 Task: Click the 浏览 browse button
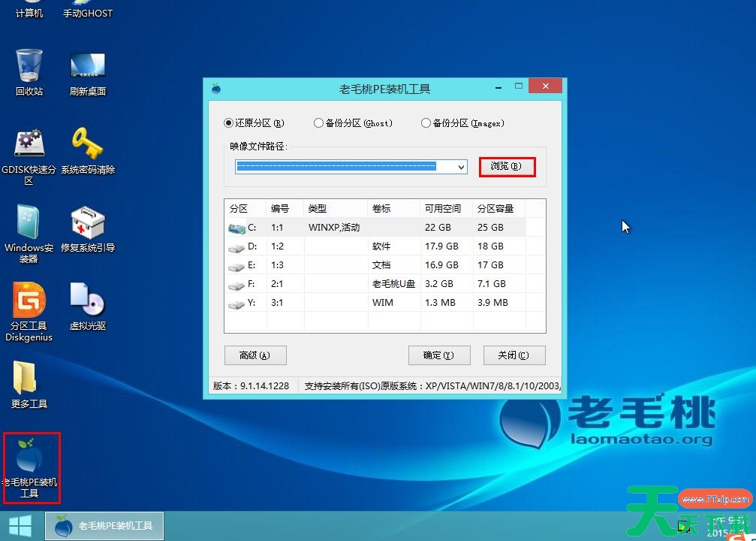507,166
